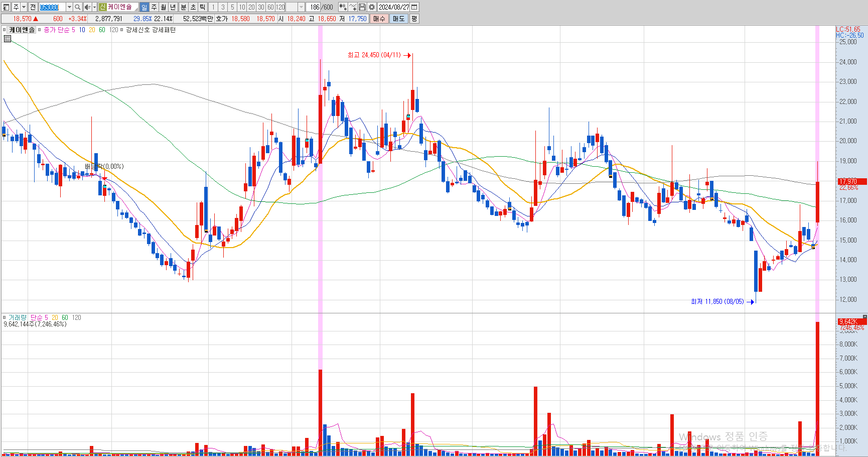The image size is (868, 457).
Task: Toggle the 종가 단순 moving average legend box
Action: [40, 30]
